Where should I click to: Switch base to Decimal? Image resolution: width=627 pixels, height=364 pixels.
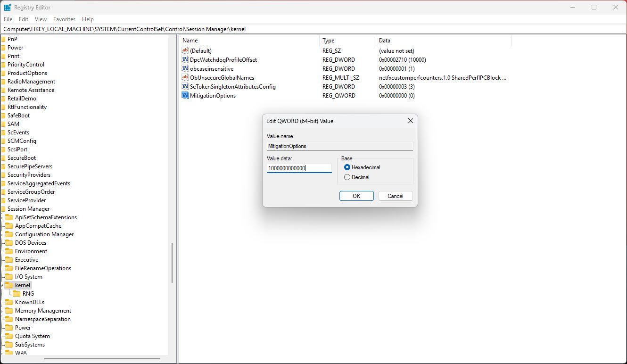346,177
